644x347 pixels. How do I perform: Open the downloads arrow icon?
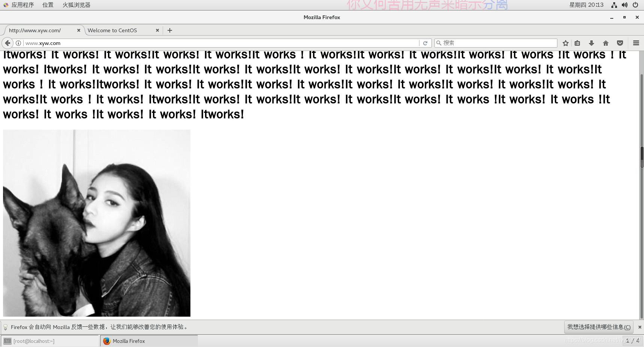click(592, 43)
